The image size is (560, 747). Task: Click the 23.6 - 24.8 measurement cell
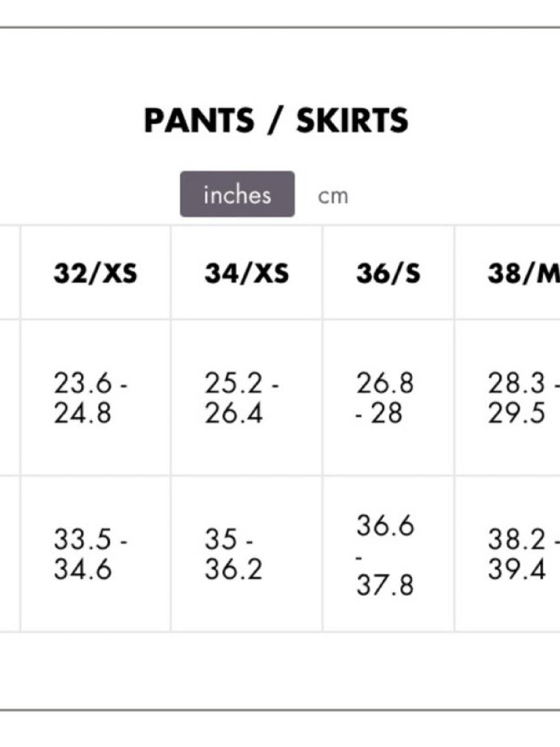point(95,397)
